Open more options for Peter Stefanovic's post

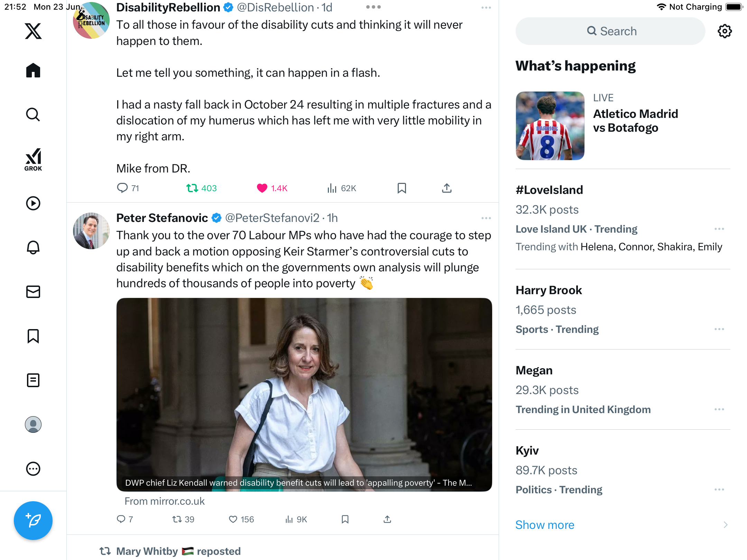coord(486,218)
